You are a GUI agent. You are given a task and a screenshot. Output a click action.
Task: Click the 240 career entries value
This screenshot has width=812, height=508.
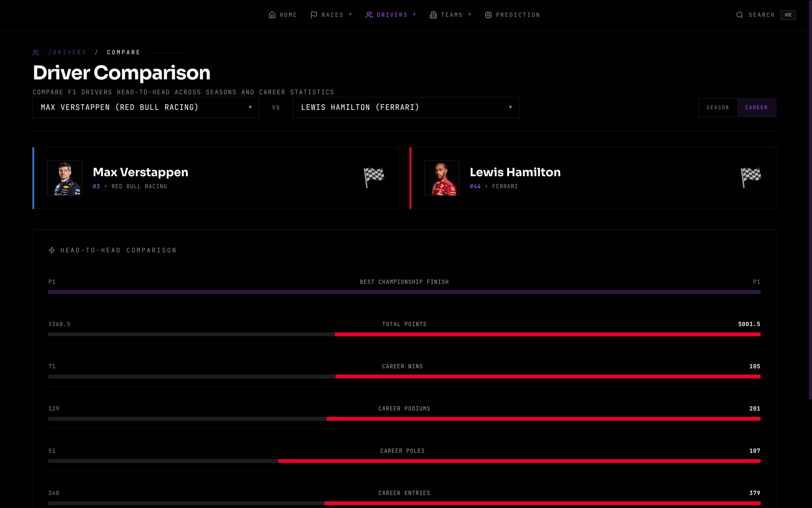click(54, 493)
